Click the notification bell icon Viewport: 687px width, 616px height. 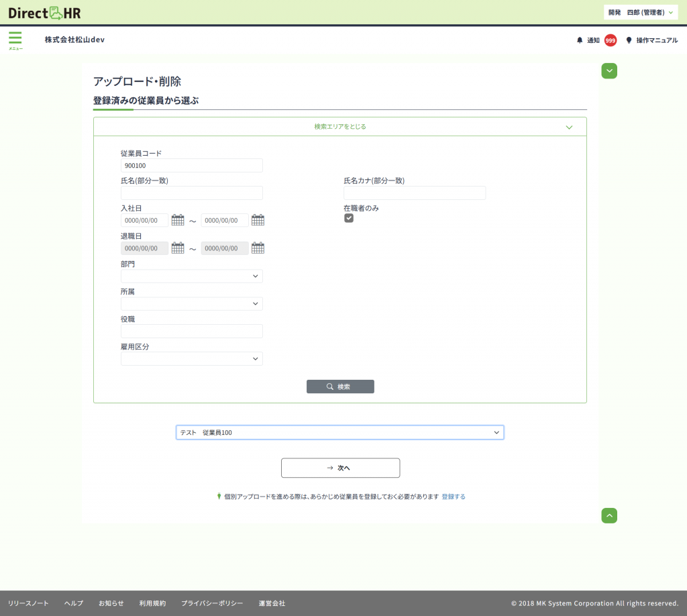[580, 40]
